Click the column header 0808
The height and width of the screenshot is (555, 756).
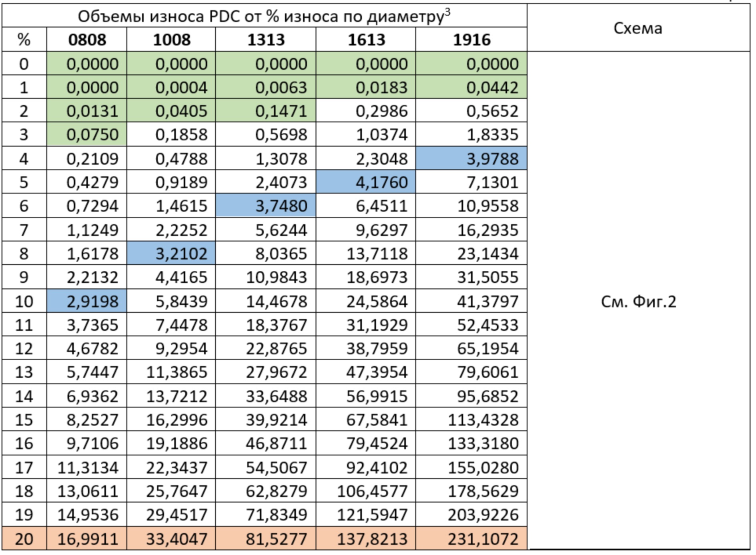[87, 40]
